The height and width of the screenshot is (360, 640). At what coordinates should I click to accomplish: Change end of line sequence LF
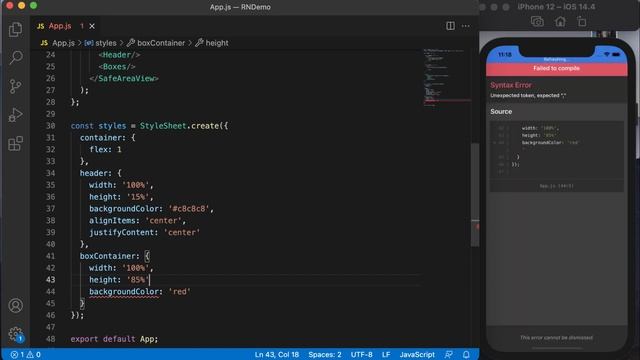pyautogui.click(x=386, y=354)
